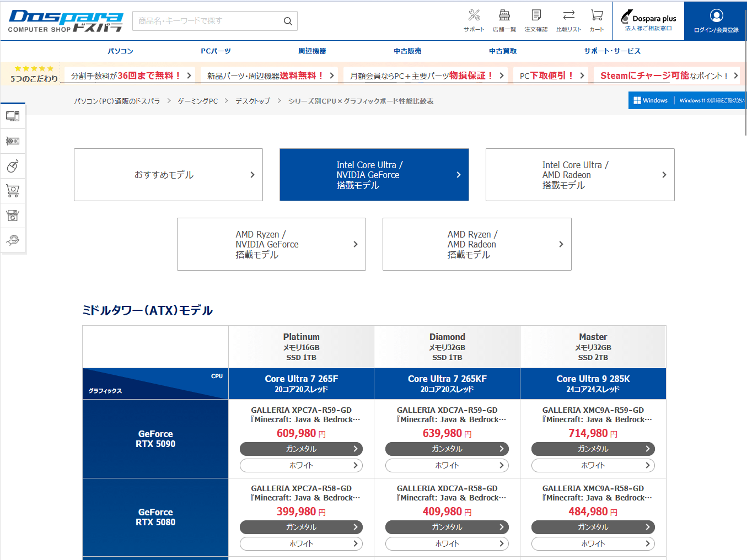Click the desktop PC icon in left sidebar
747x560 pixels.
(x=13, y=116)
